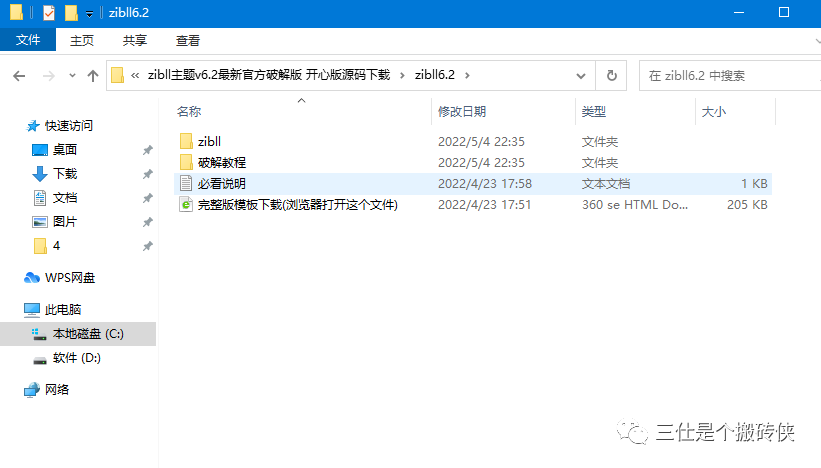Screen dimensions: 821x468
Task: Open the 文件 ribbon tab
Action: 28,40
